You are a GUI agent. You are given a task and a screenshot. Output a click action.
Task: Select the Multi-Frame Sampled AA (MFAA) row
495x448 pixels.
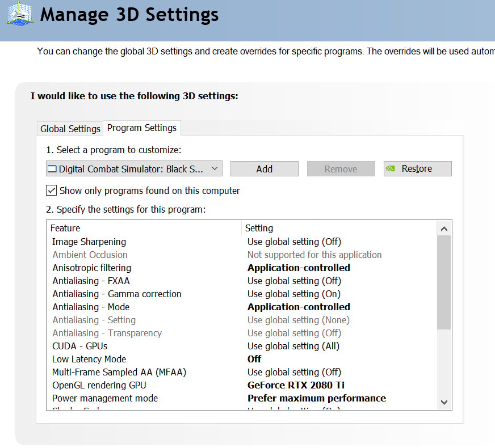tap(119, 372)
